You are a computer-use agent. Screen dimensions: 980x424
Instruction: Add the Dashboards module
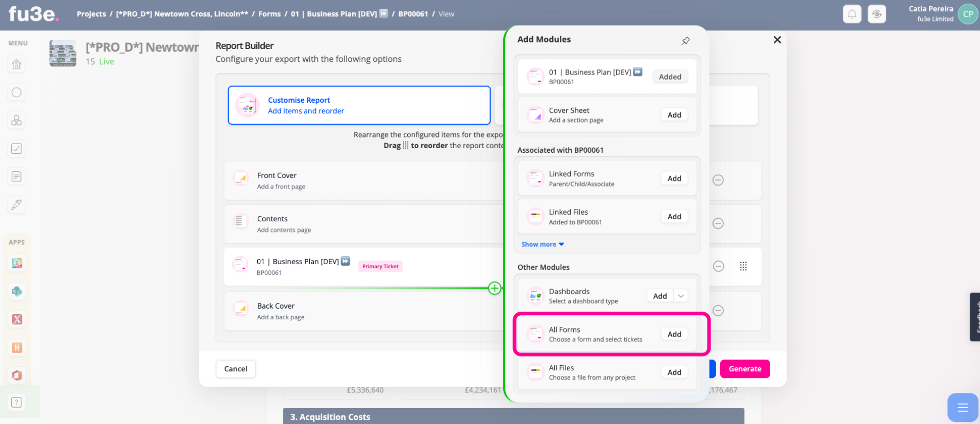click(x=660, y=296)
